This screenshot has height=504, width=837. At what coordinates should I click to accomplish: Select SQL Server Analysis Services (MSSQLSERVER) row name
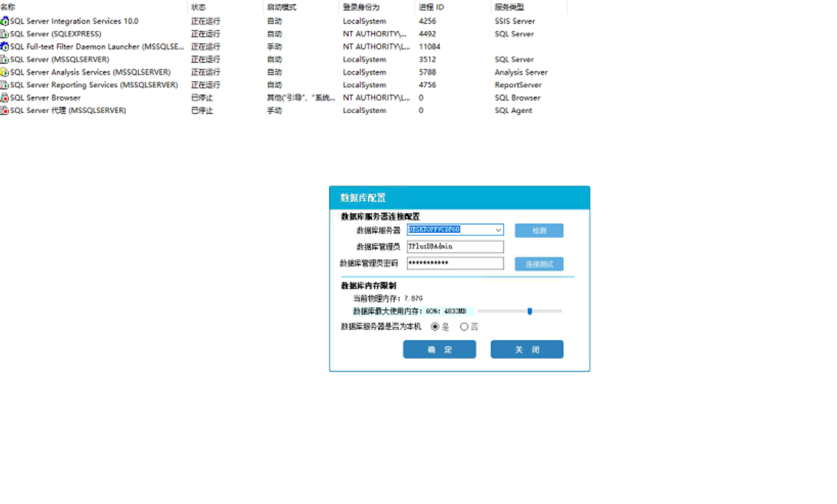90,72
